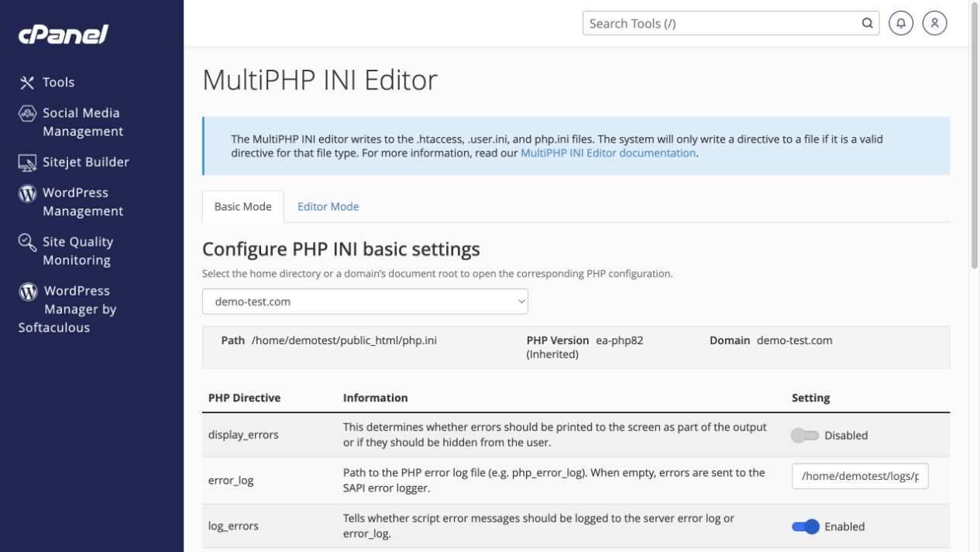
Task: Open WordPress Management link
Action: (83, 202)
